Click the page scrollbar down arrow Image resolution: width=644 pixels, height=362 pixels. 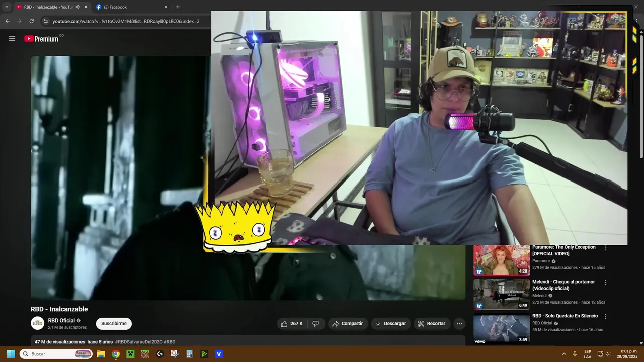[641, 343]
